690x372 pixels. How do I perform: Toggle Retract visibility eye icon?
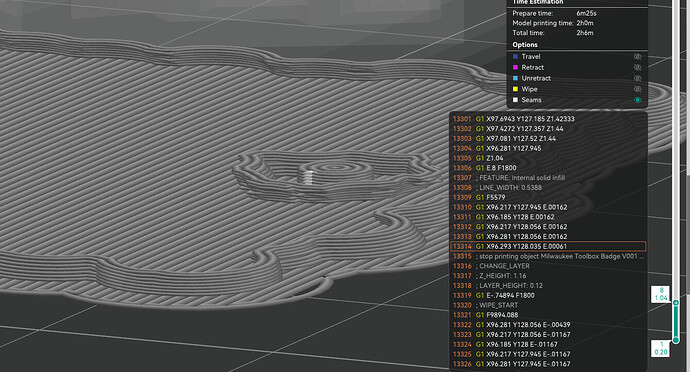[637, 67]
